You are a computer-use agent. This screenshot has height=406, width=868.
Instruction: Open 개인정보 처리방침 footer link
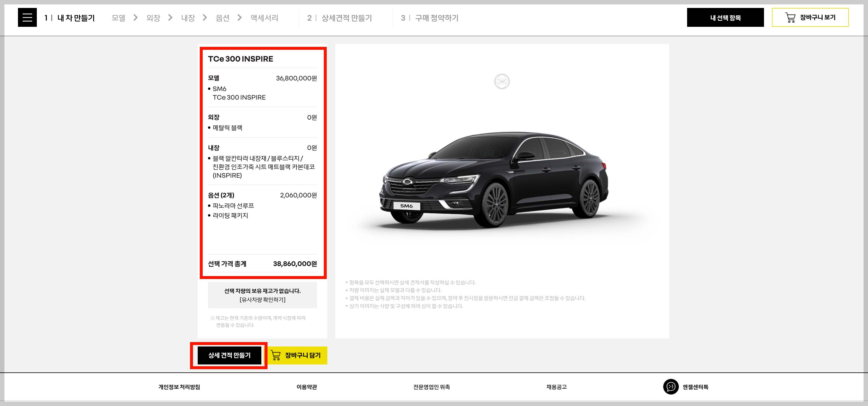pos(179,387)
